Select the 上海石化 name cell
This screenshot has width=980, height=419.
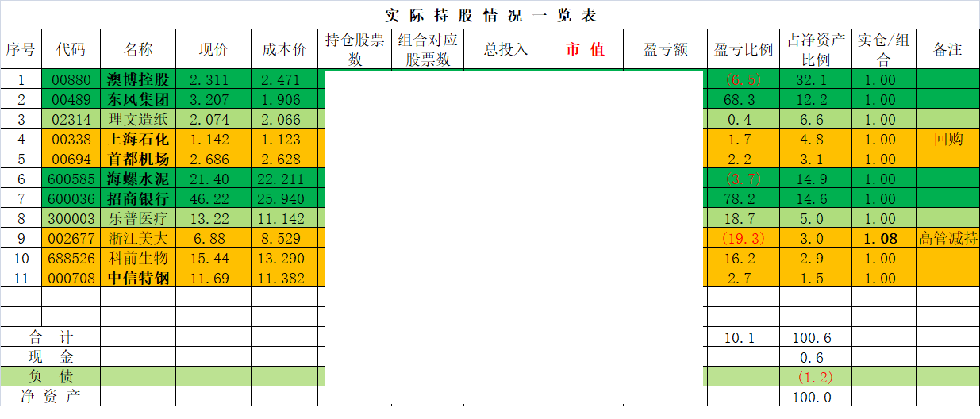[138, 140]
